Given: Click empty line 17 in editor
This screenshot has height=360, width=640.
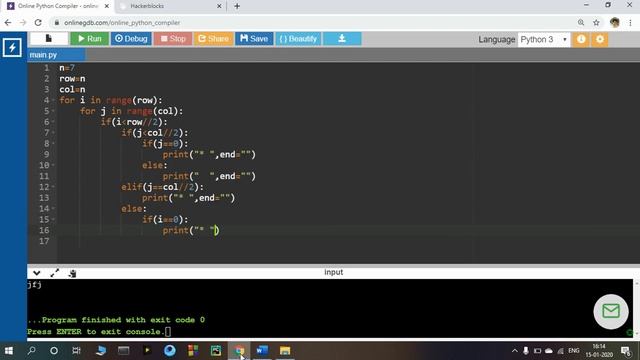Looking at the screenshot, I should tap(347, 241).
